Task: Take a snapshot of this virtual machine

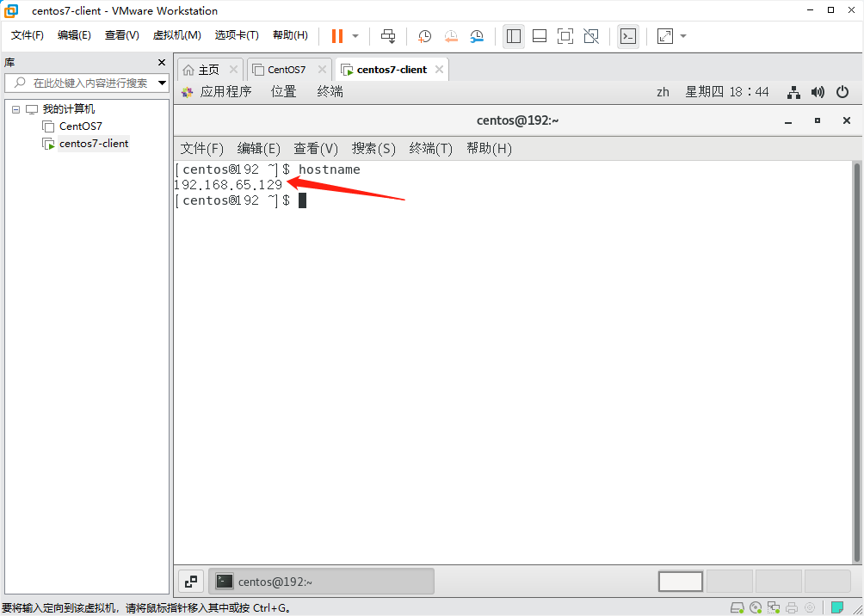Action: coord(424,36)
